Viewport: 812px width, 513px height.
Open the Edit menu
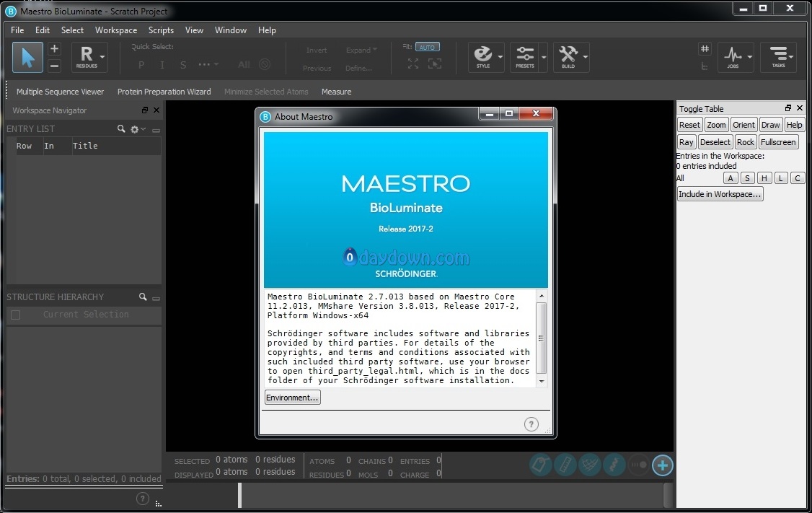(x=43, y=30)
